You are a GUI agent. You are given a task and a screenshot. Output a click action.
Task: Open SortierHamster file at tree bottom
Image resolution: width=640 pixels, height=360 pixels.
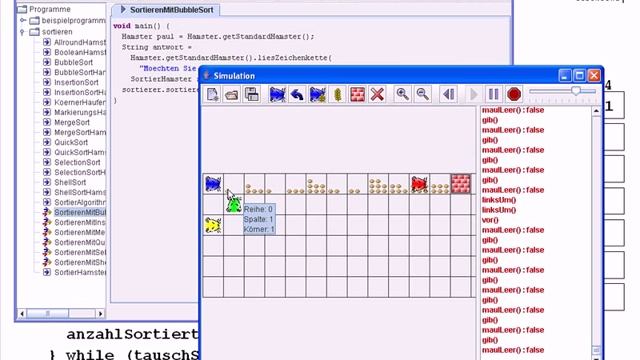(x=74, y=272)
